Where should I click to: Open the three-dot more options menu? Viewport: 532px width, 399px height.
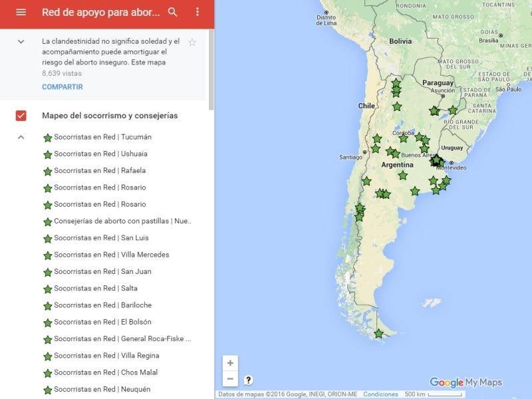click(x=198, y=13)
